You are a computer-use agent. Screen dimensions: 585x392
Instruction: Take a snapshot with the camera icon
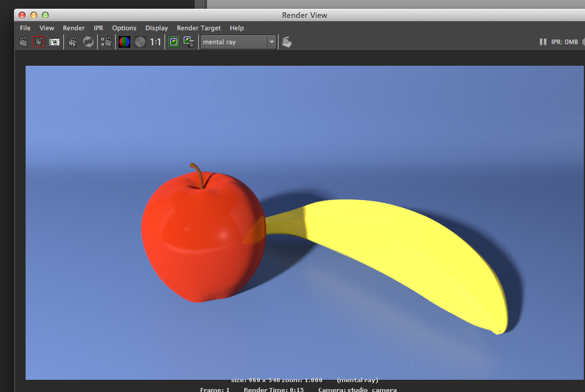(x=55, y=42)
